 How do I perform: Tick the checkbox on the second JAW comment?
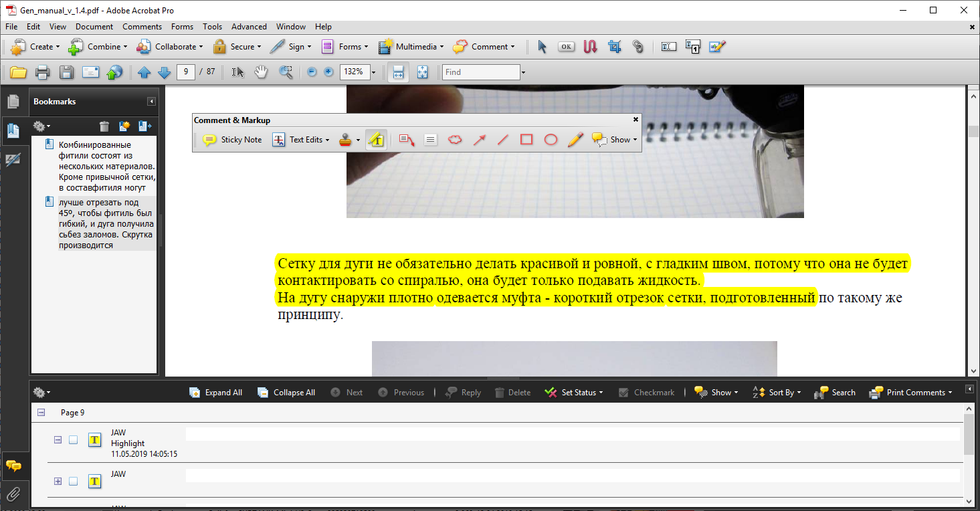74,482
